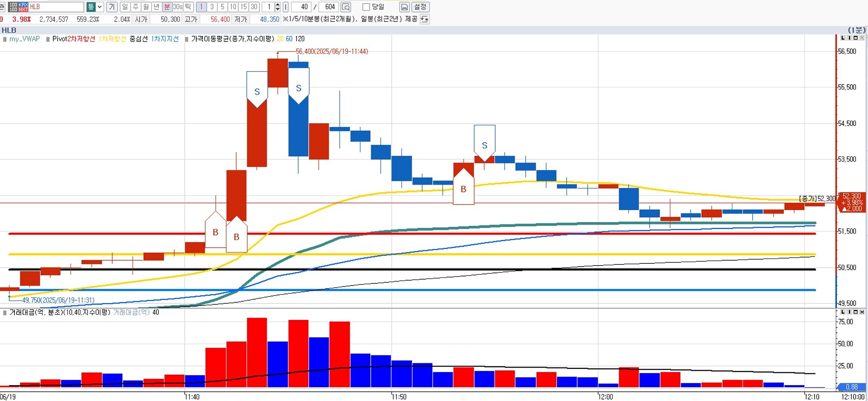Screen dimensions: 868x401
Task: Click the 기 button
Action: pos(112,7)
